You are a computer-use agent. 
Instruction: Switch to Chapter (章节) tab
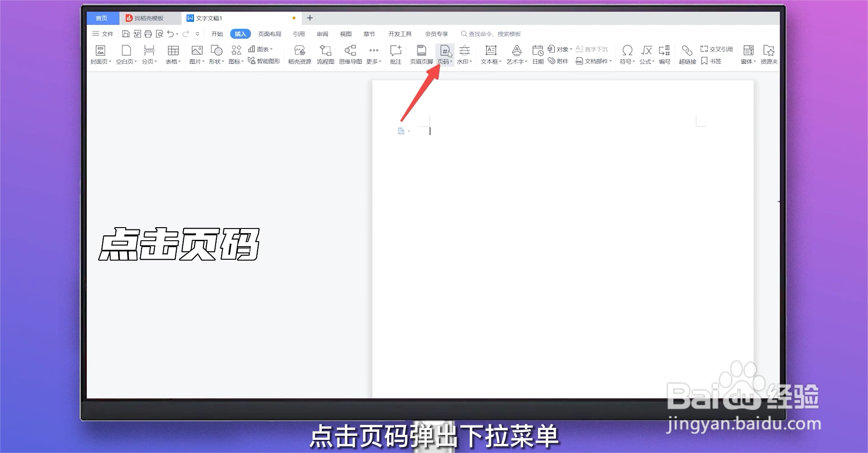coord(369,34)
